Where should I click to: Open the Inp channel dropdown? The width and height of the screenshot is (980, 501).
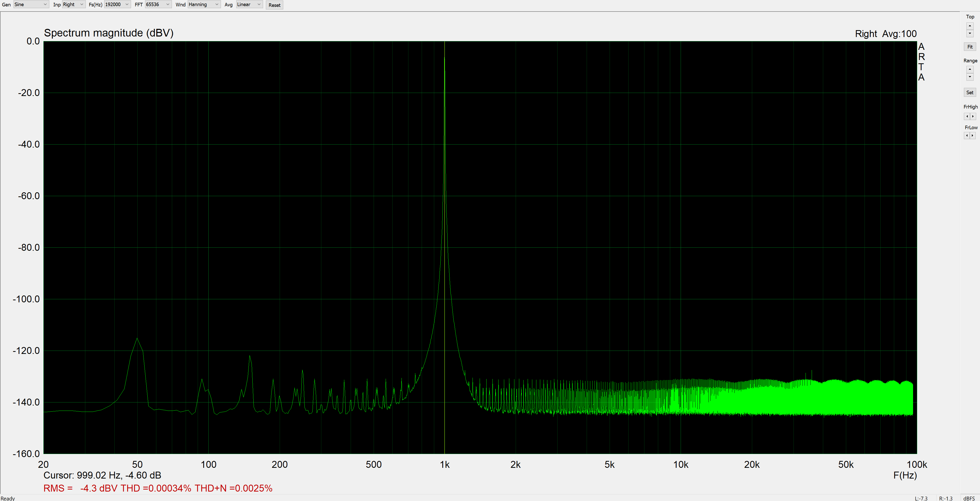(74, 5)
